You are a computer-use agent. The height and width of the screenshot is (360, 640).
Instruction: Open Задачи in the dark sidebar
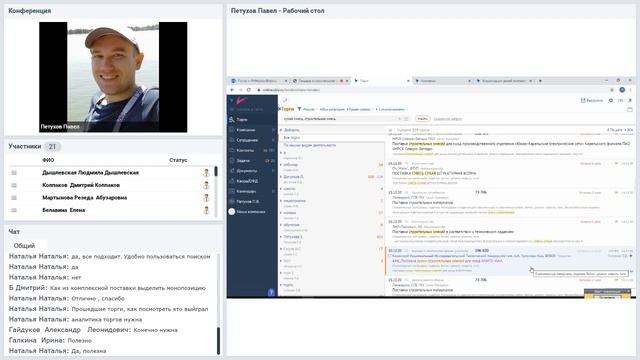point(243,160)
